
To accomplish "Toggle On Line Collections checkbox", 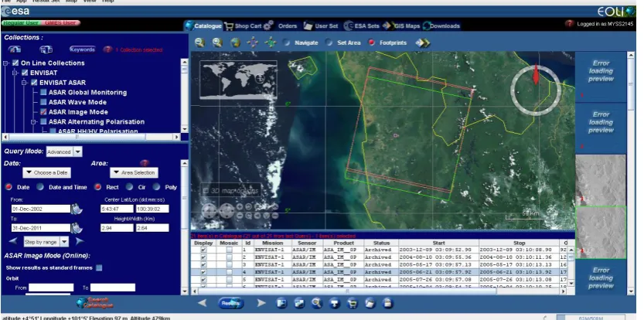I will pos(15,63).
